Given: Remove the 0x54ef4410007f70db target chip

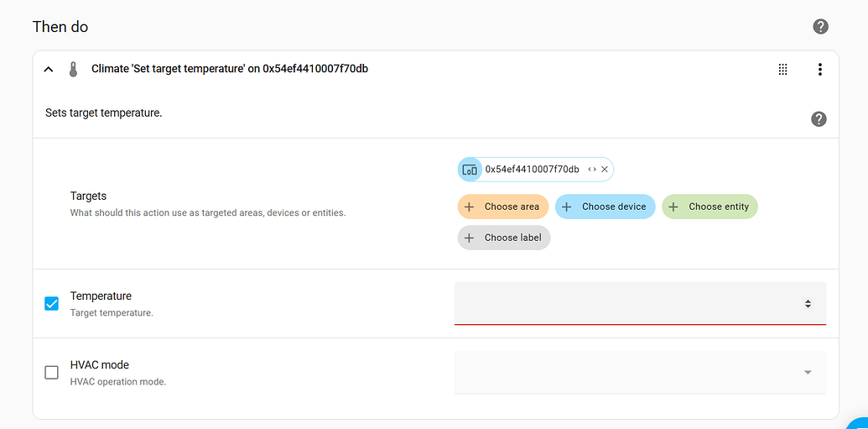Looking at the screenshot, I should pyautogui.click(x=605, y=170).
